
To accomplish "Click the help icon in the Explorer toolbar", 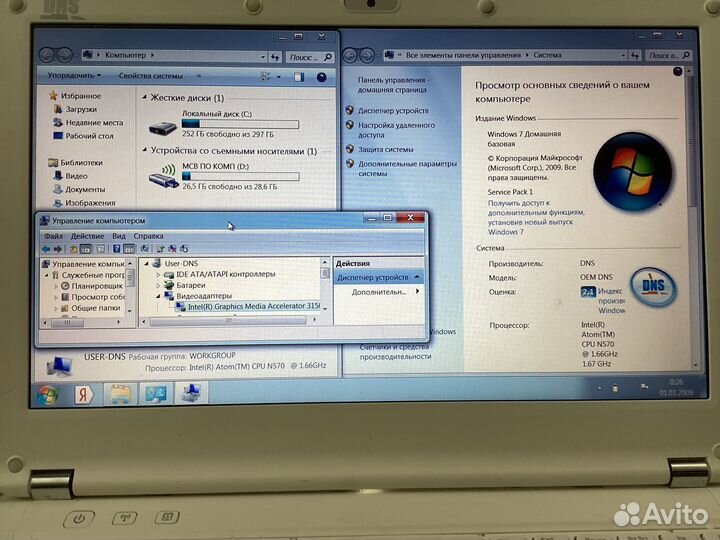I will 321,76.
